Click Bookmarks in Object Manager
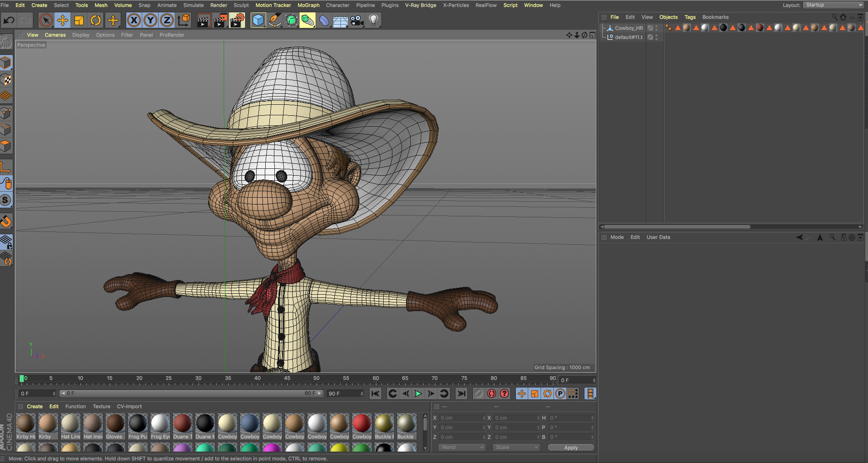868x463 pixels. pos(715,17)
